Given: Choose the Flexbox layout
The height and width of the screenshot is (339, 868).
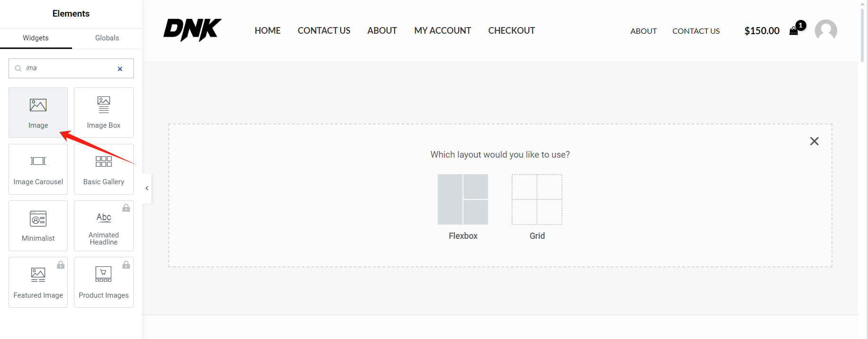Looking at the screenshot, I should point(463,199).
